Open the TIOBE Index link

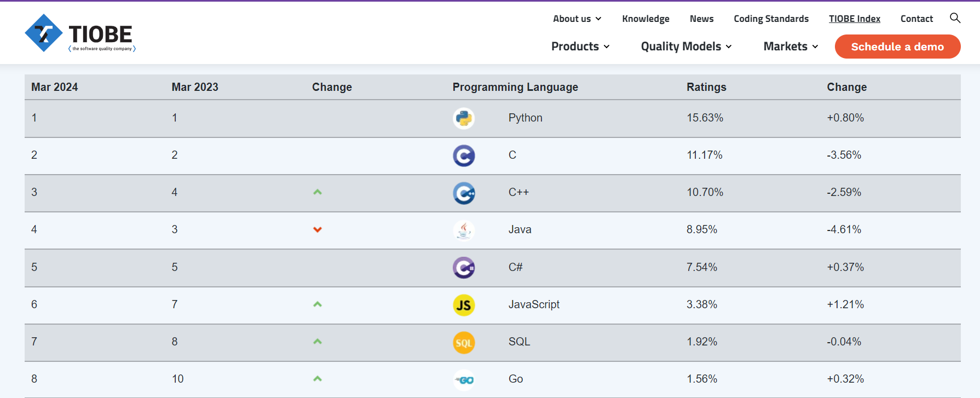(854, 19)
